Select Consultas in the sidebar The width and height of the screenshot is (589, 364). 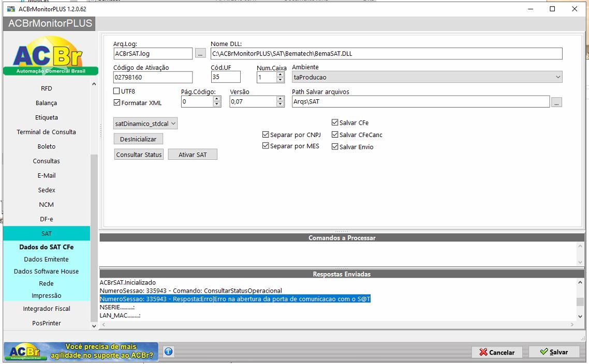pyautogui.click(x=47, y=161)
